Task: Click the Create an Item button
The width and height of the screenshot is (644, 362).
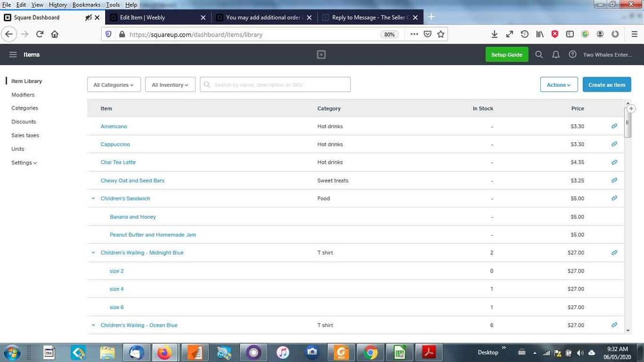Action: 607,84
